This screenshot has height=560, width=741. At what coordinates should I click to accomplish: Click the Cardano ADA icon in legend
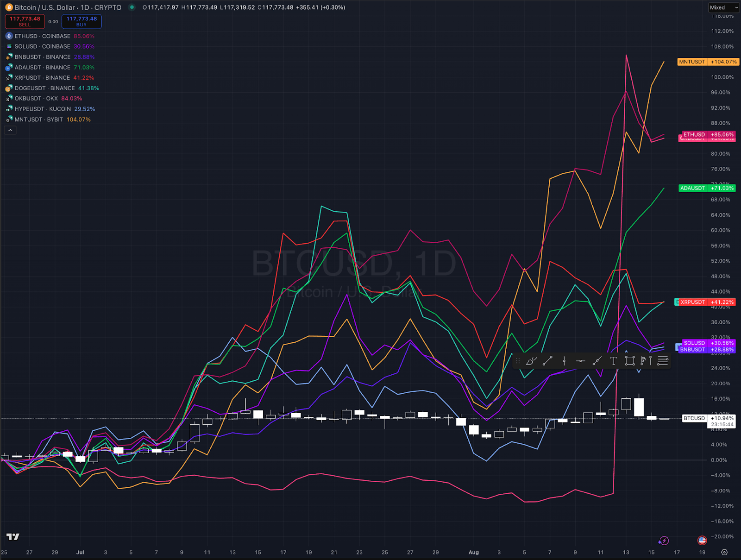pyautogui.click(x=9, y=67)
